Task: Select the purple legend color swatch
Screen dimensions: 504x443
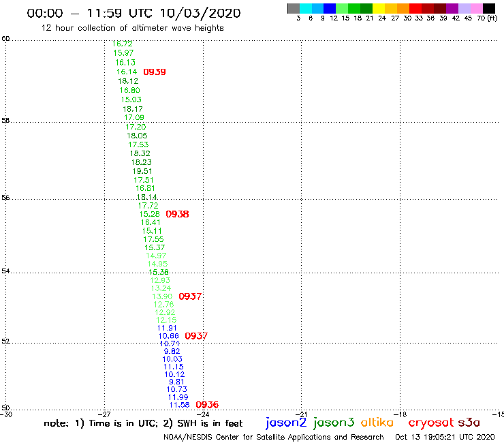Action: pyautogui.click(x=452, y=8)
